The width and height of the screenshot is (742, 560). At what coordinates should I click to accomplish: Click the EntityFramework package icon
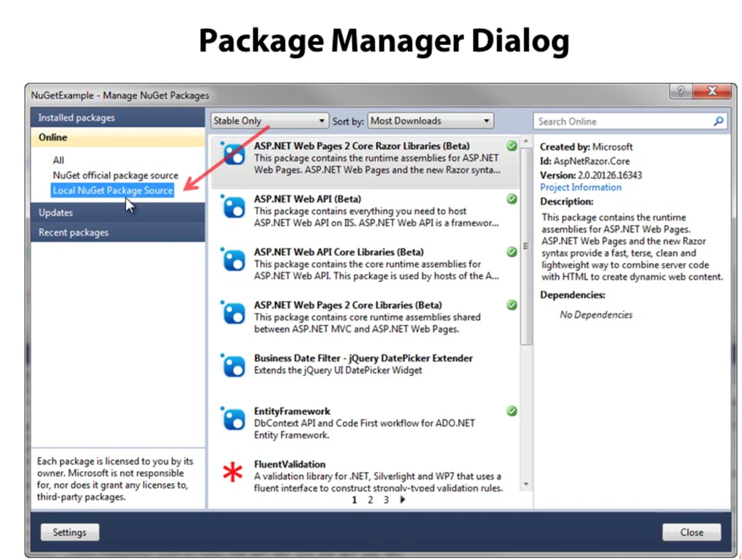coord(234,419)
